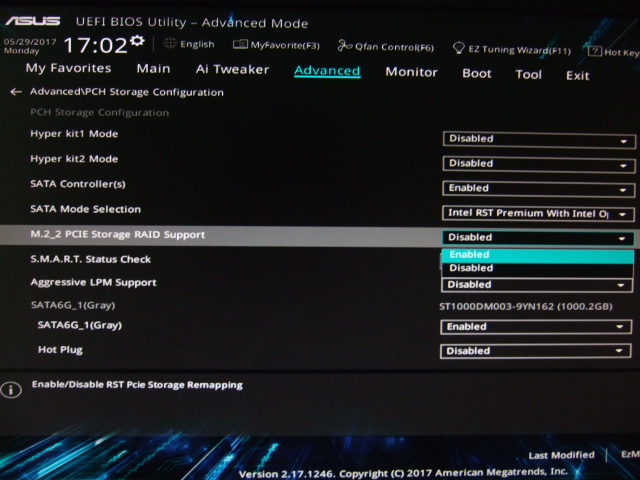The height and width of the screenshot is (480, 640).
Task: Click the 17:02 clock display
Action: (96, 44)
